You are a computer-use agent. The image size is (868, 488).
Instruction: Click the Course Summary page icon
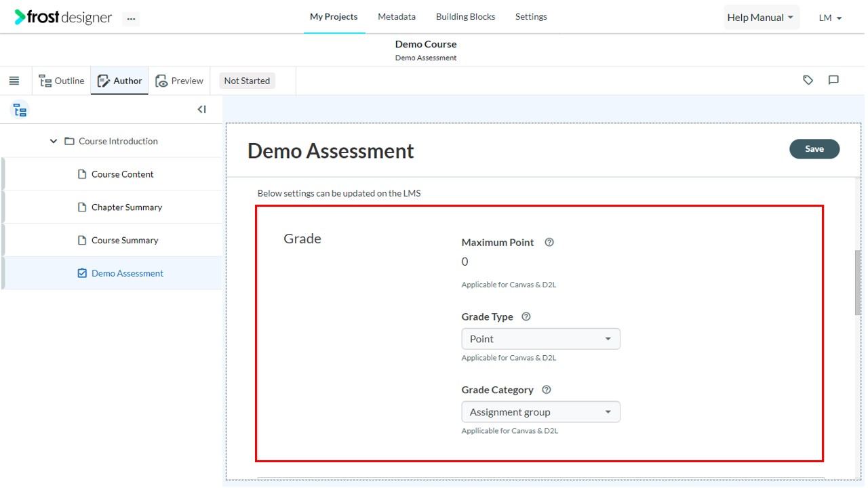click(82, 240)
